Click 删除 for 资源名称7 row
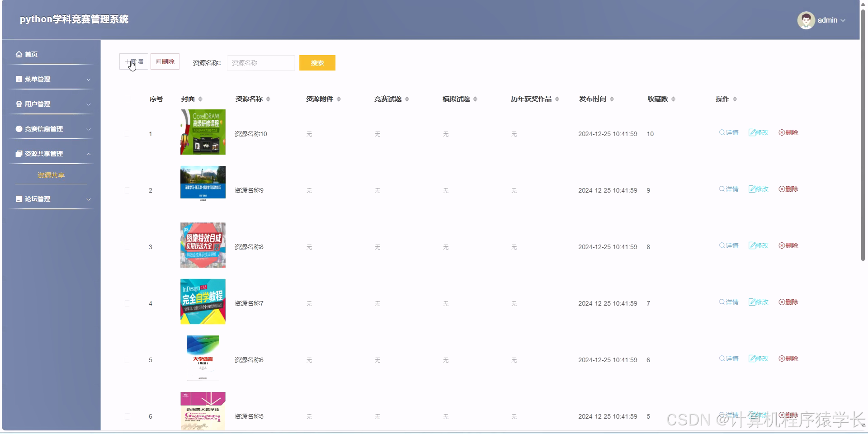Screen dimensions: 868x434 click(x=788, y=302)
